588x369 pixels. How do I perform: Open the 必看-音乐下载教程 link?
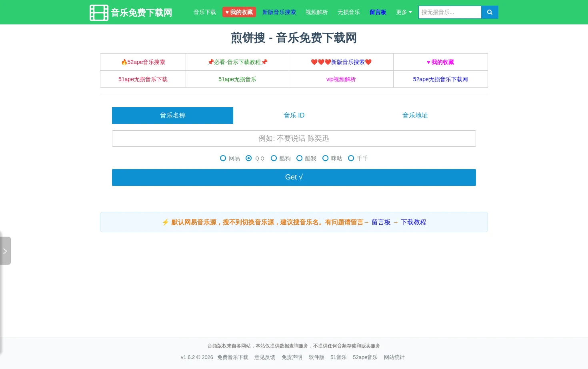pyautogui.click(x=237, y=62)
